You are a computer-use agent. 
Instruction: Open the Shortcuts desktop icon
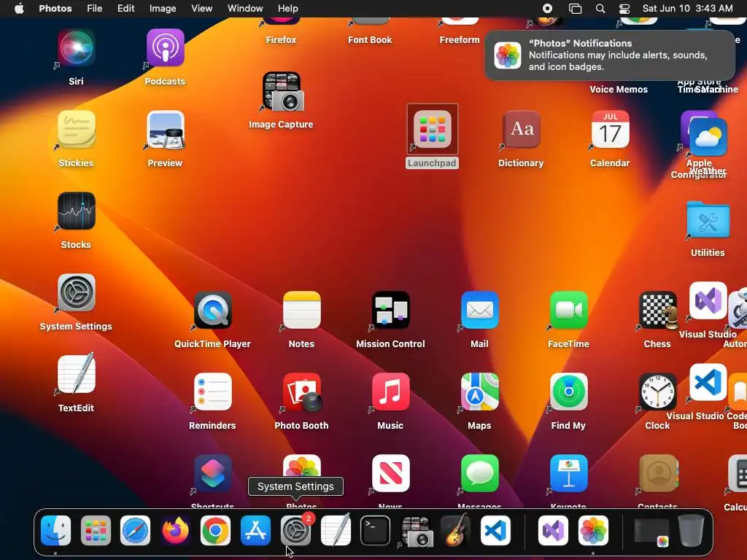(212, 473)
